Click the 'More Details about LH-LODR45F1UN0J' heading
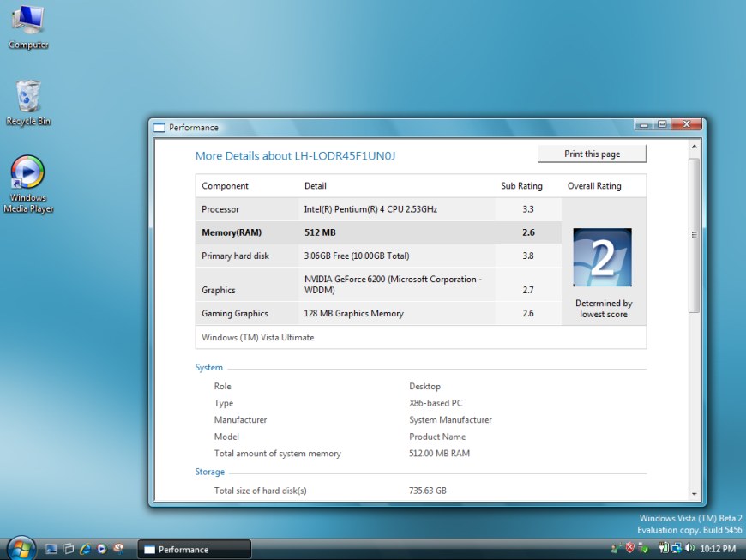The height and width of the screenshot is (560, 746). (x=296, y=156)
